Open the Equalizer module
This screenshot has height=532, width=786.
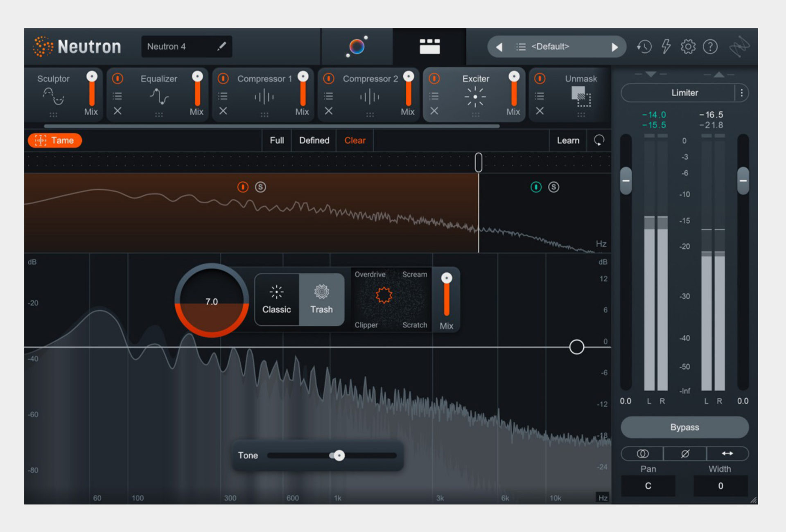click(159, 79)
